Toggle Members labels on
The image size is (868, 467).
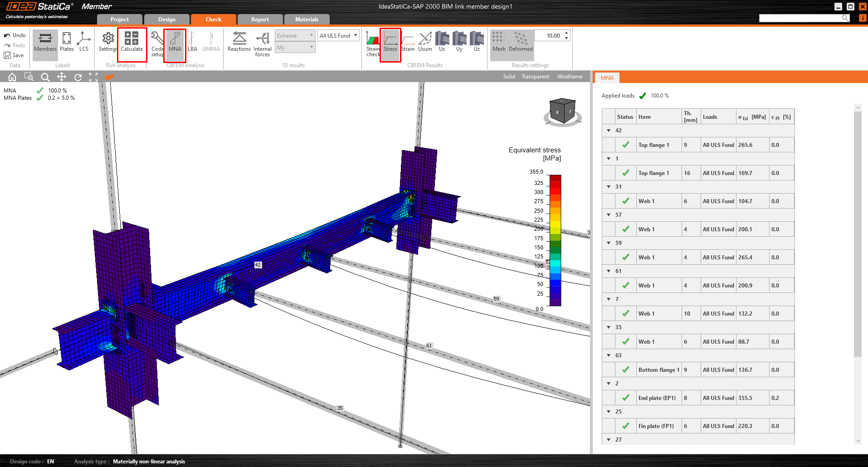point(45,42)
